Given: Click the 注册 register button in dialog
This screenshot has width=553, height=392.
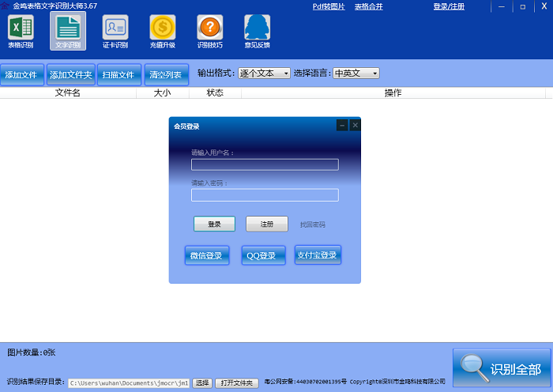Looking at the screenshot, I should [267, 224].
